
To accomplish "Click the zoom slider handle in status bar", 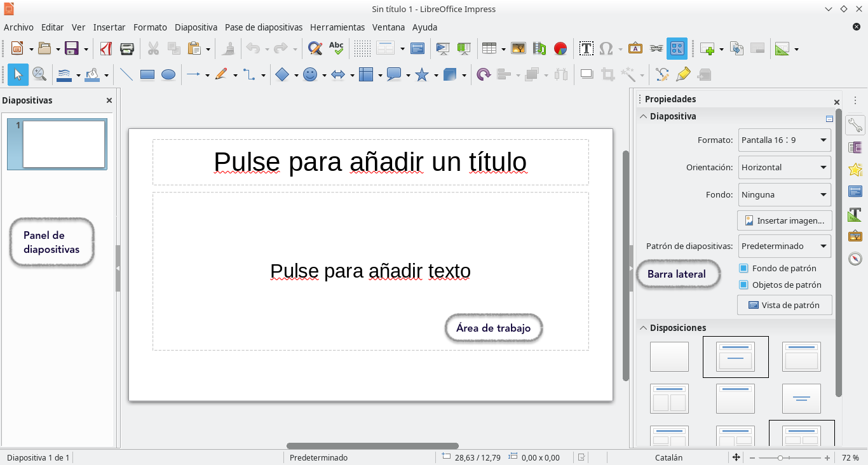I will click(x=780, y=457).
